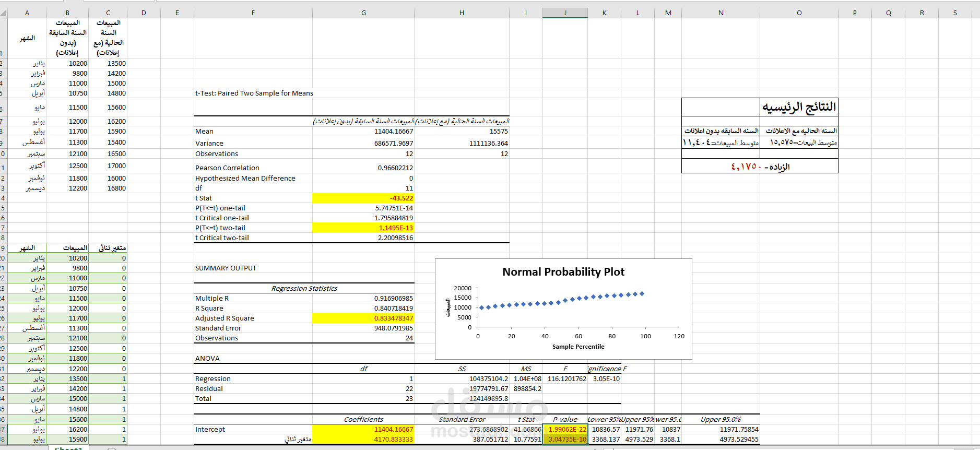Select column G header
This screenshot has height=450, width=980.
tap(363, 13)
